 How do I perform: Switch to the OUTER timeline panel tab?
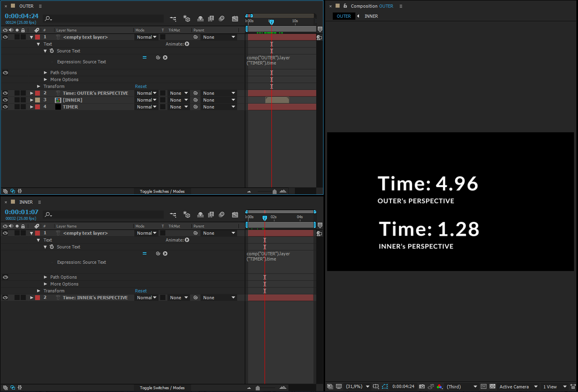click(x=26, y=6)
